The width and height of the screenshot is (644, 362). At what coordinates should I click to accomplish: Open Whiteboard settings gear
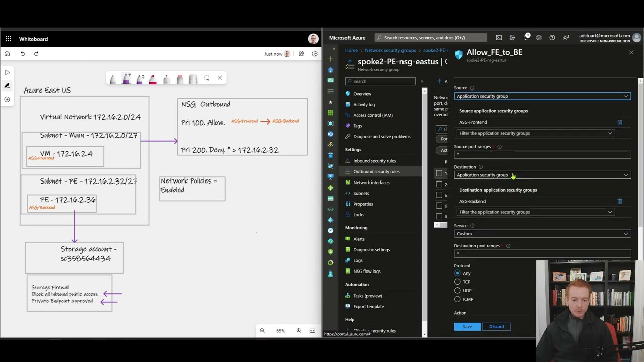315,54
